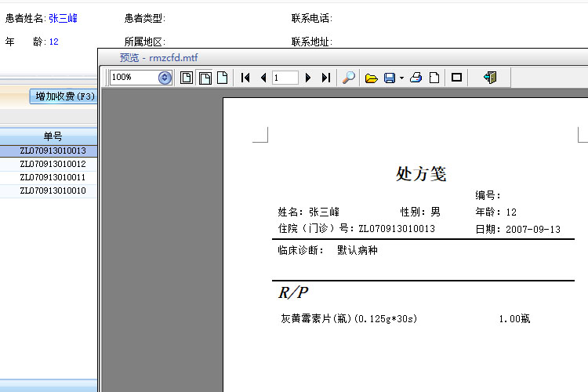This screenshot has width=588, height=392.
Task: Open a report file with folder icon
Action: click(x=372, y=78)
